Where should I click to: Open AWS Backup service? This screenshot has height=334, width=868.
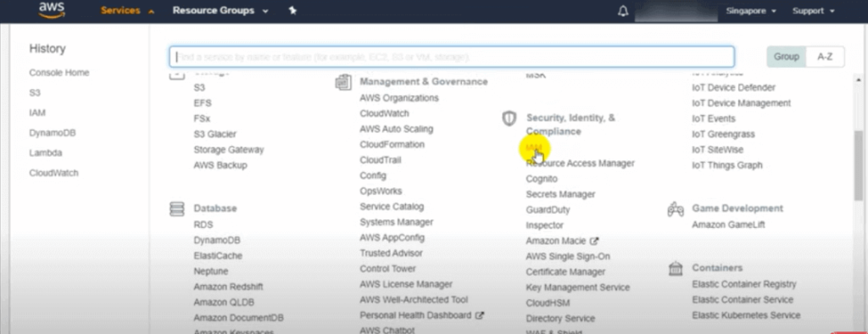click(x=220, y=165)
